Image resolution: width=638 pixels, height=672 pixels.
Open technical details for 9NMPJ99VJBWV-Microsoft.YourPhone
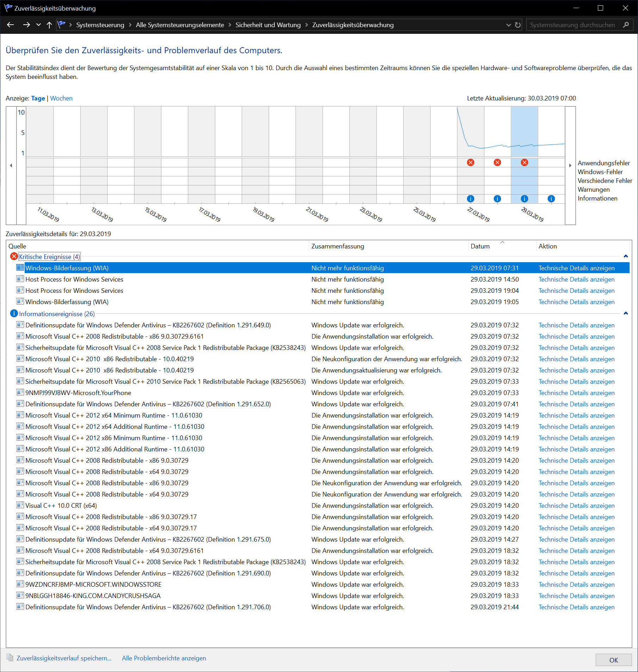click(576, 393)
